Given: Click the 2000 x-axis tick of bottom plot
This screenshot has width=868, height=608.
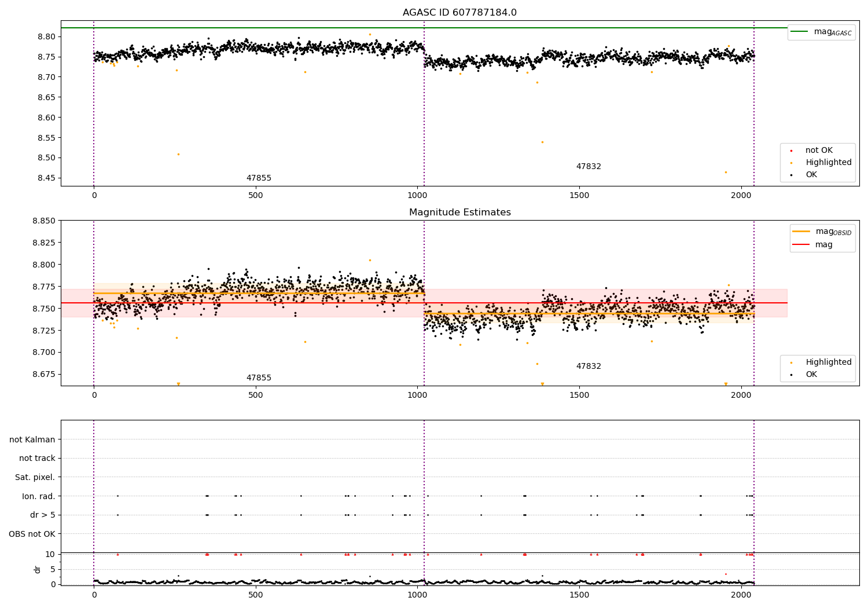Looking at the screenshot, I should pos(741,595).
